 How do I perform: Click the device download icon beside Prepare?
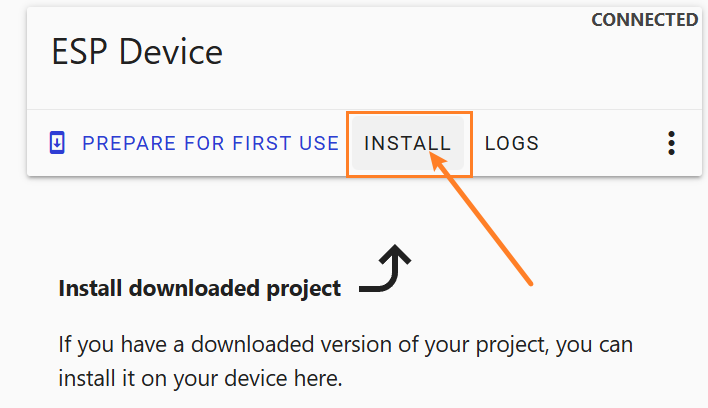click(58, 143)
